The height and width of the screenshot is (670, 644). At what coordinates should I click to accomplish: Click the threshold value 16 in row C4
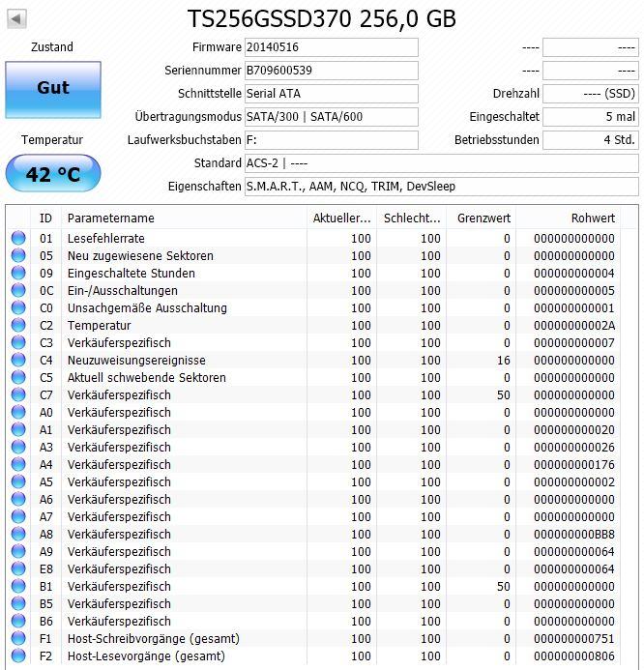(504, 361)
